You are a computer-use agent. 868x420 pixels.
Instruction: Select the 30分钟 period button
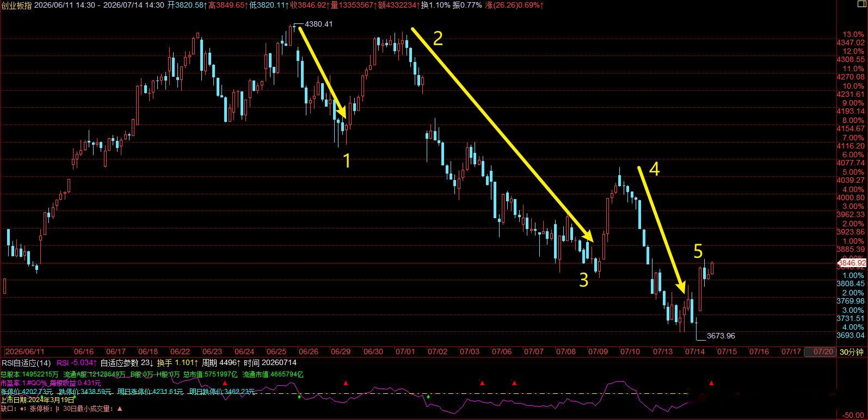(851, 352)
